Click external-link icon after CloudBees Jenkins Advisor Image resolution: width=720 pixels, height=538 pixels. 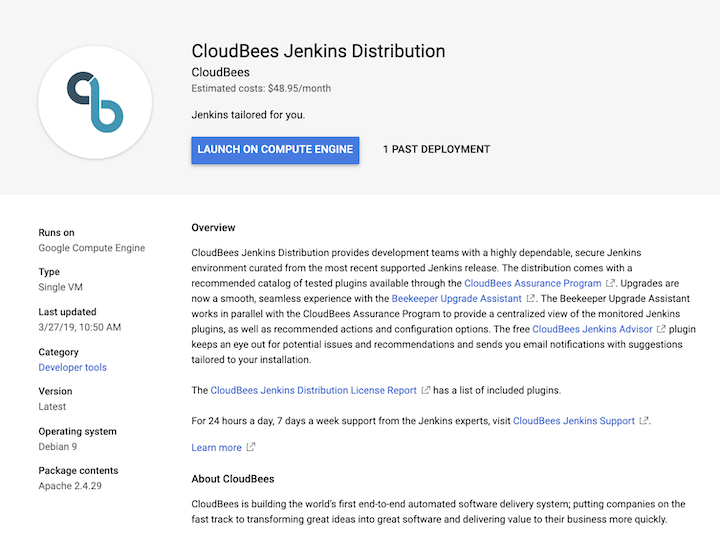[x=661, y=329]
